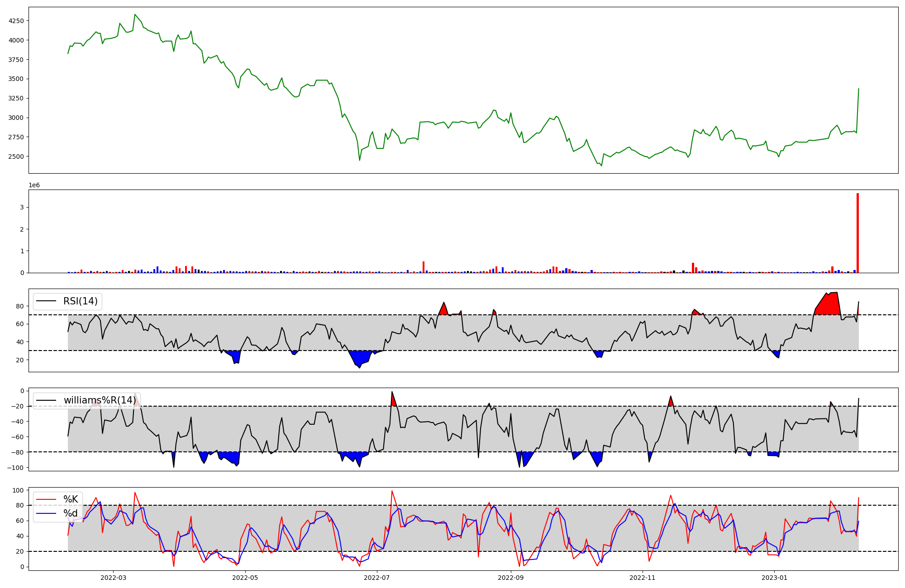Click the red %K legend line swatch
This screenshot has height=588, width=905.
[46, 499]
